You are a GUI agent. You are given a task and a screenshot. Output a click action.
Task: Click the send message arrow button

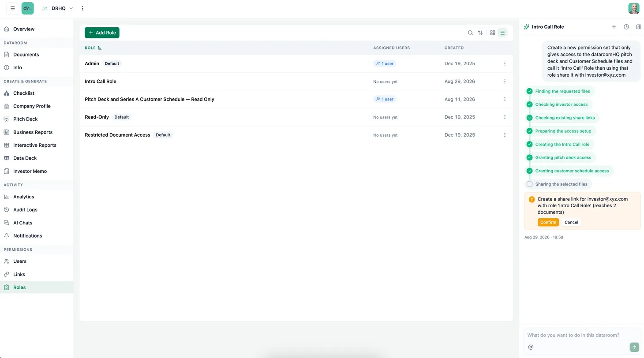[x=634, y=347]
